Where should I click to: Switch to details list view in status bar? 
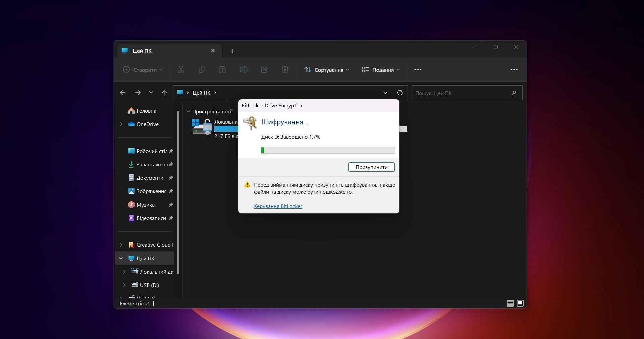[510, 303]
